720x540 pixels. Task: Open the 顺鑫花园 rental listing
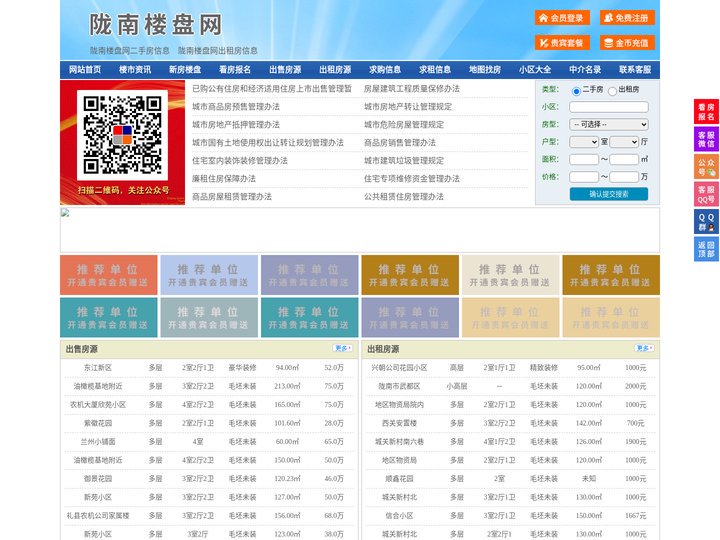click(x=399, y=479)
